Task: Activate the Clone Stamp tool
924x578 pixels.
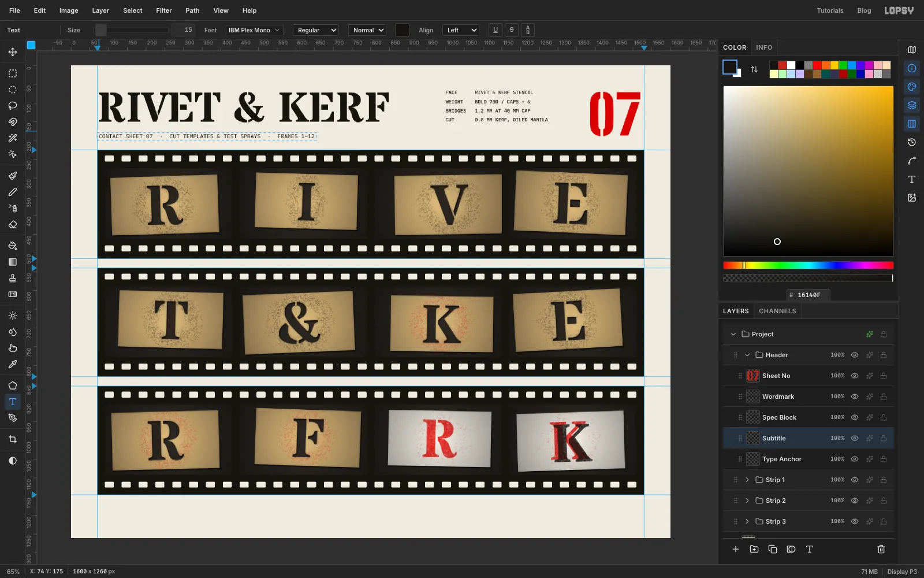Action: coord(13,278)
